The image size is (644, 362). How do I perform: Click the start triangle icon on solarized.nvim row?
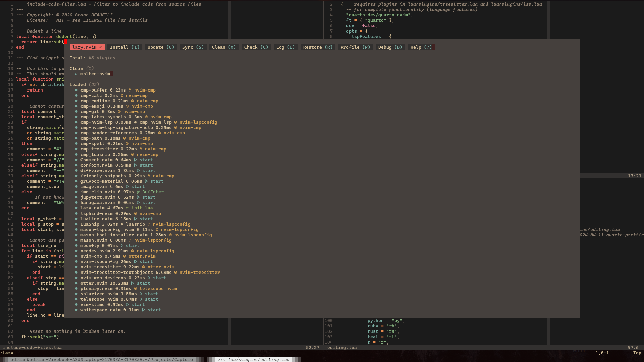[141, 294]
